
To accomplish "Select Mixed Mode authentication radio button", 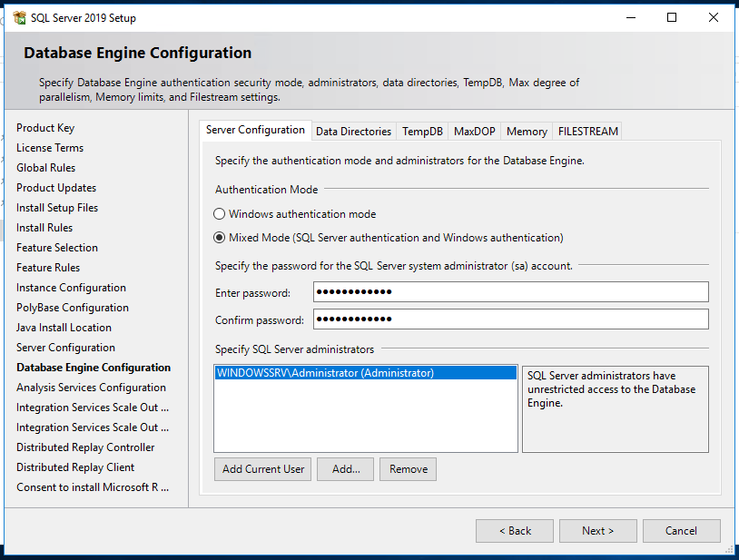I will tap(219, 238).
